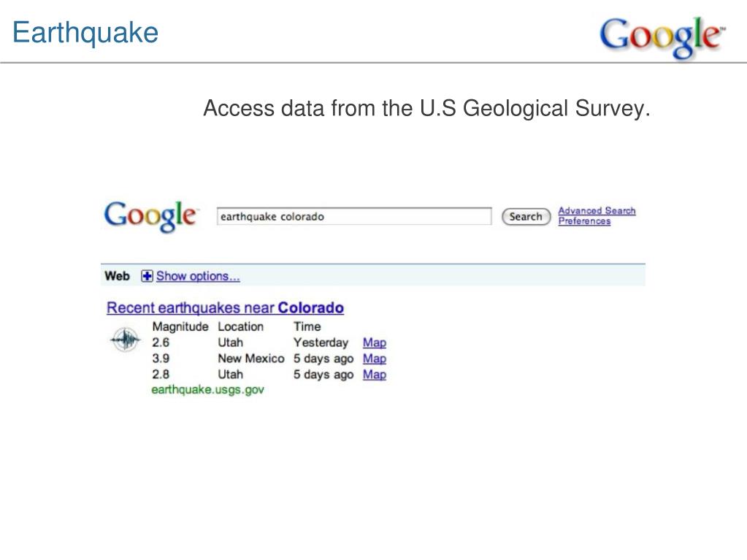747x560 pixels.
Task: Click the Time column header
Action: [x=307, y=326]
